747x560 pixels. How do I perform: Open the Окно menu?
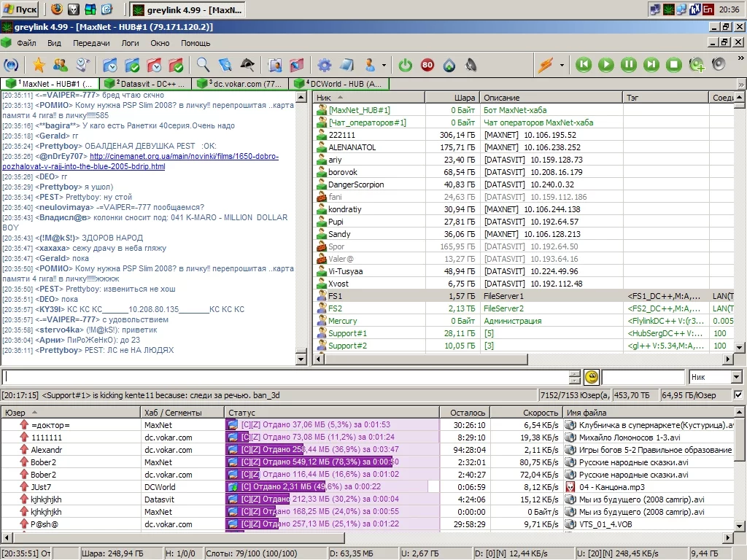coord(160,43)
